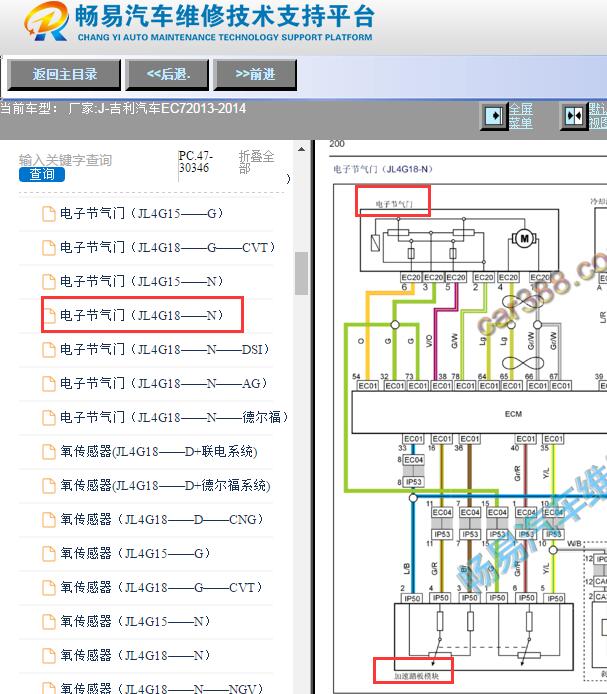Screen dimensions: 607x694
Task: Click document icon beside 氧传感器 (JL4G15——N)
Action: (49, 621)
